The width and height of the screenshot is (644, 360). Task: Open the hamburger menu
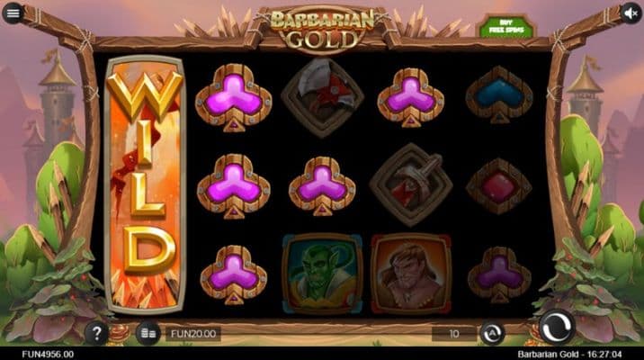(13, 13)
